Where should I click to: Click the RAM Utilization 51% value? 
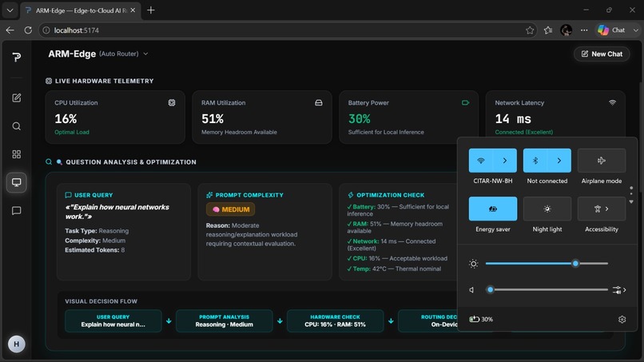coord(213,119)
